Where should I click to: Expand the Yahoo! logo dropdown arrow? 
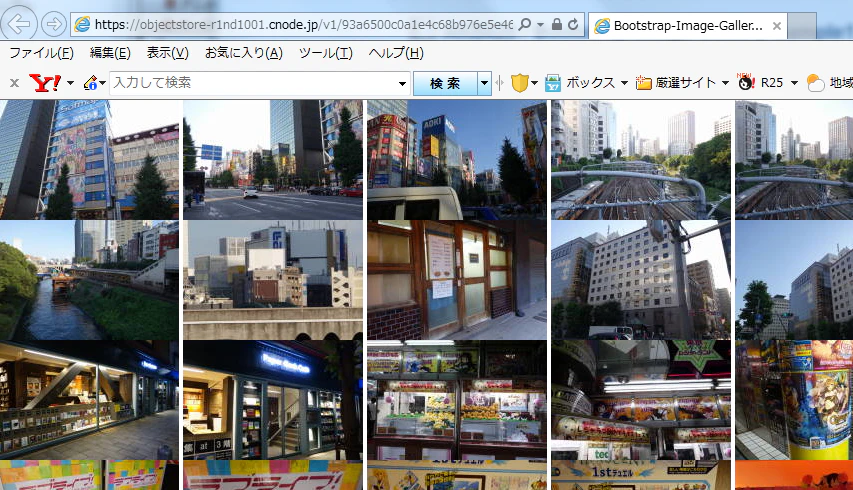point(70,83)
